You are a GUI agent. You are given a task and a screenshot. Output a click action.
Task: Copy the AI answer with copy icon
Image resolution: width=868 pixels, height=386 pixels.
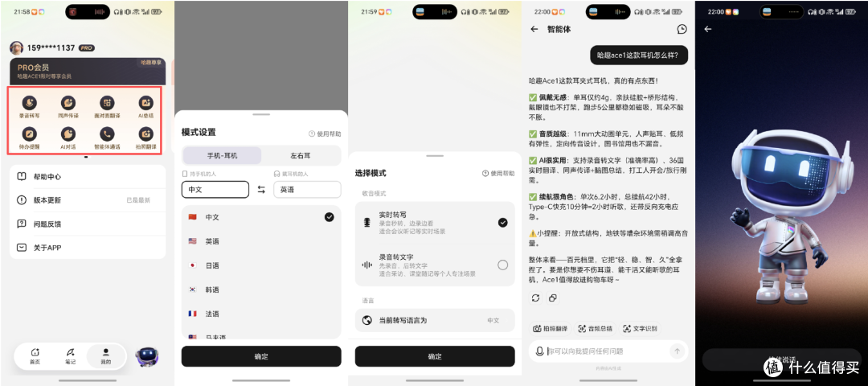[x=552, y=298]
